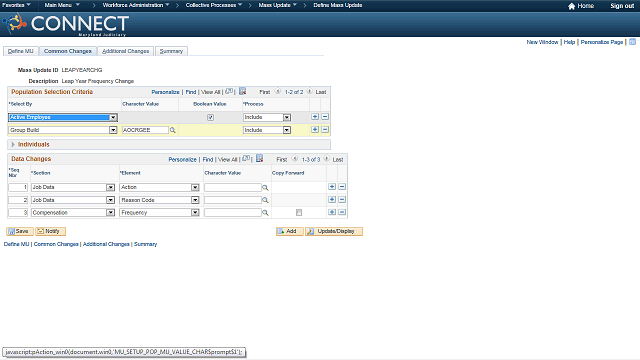The image size is (640, 360).
Task: Delete the Group Build criteria row
Action: 325,129
